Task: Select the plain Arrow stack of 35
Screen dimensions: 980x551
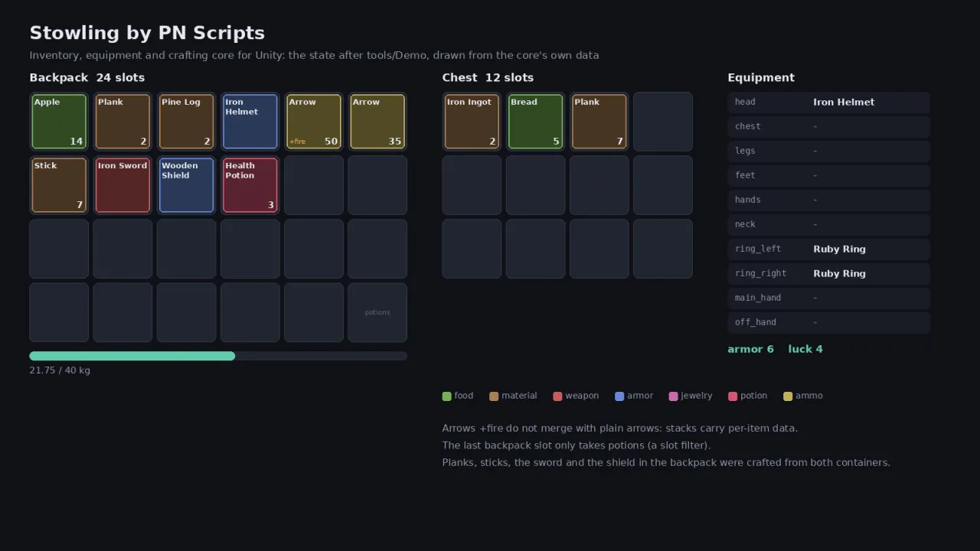Action: [x=377, y=122]
